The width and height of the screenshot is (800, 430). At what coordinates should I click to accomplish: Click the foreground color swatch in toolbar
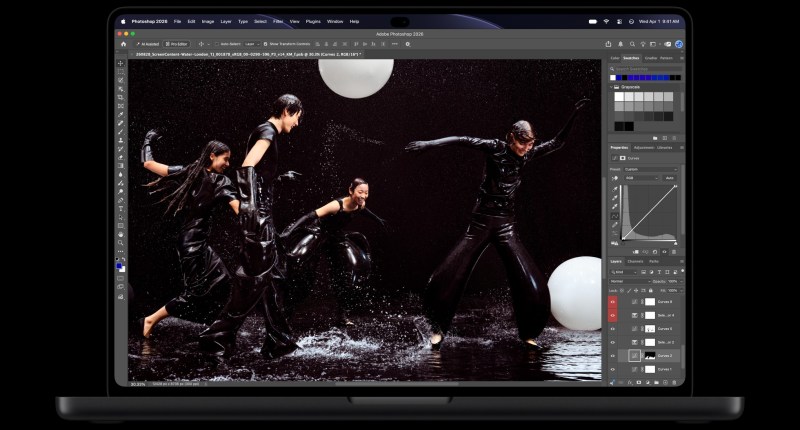(119, 266)
